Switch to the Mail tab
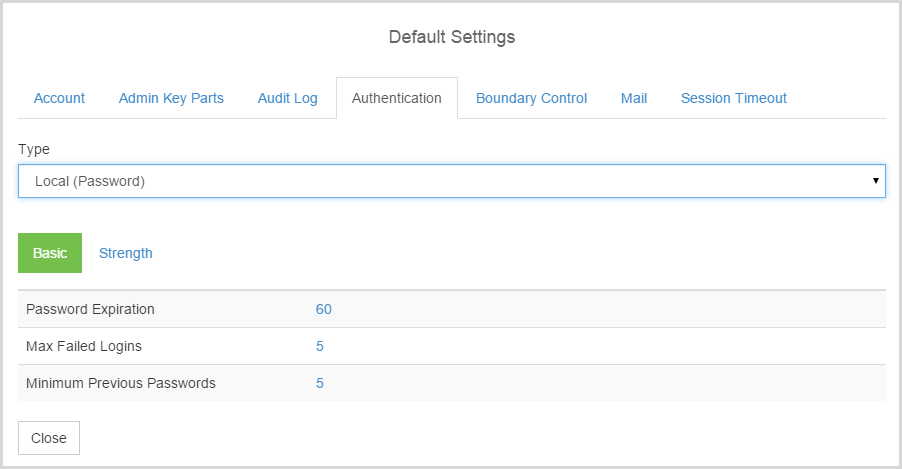The height and width of the screenshot is (469, 902). [634, 98]
